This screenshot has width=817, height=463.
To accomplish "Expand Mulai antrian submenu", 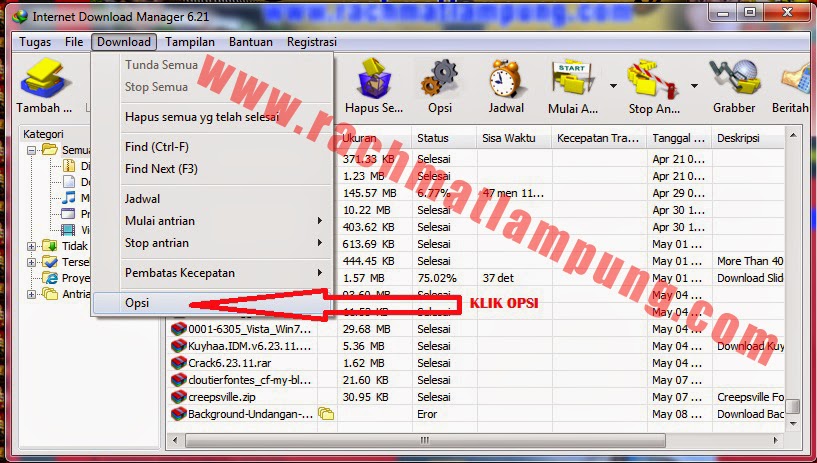I will tap(320, 221).
